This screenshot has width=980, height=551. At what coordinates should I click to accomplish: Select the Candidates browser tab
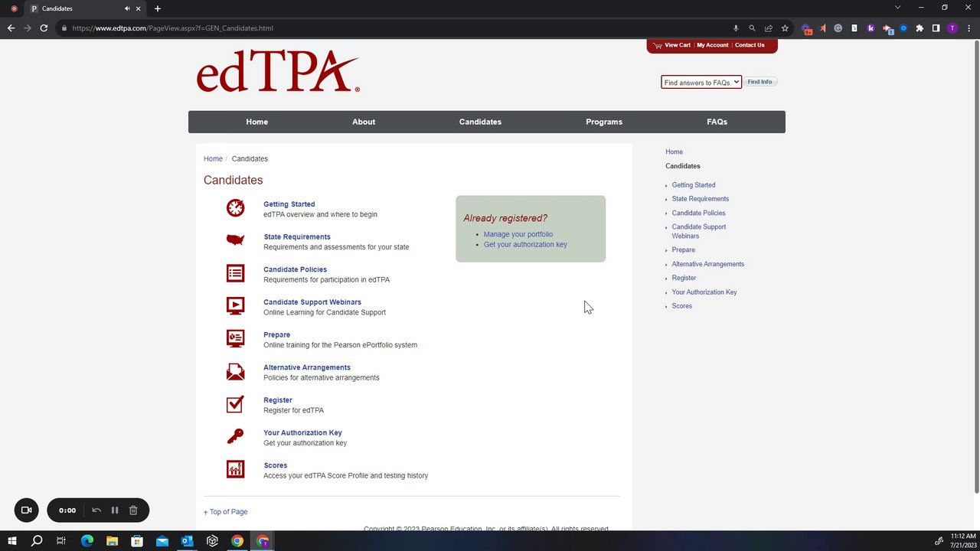86,8
